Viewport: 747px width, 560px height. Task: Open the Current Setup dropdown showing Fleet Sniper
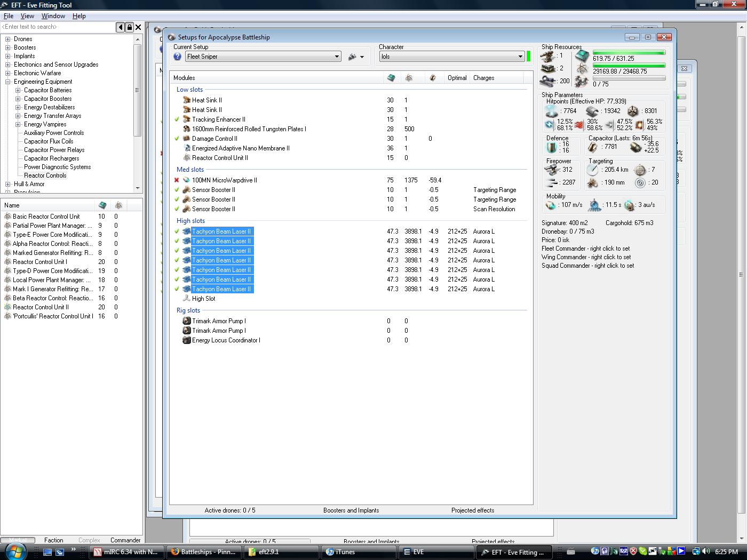pyautogui.click(x=263, y=57)
